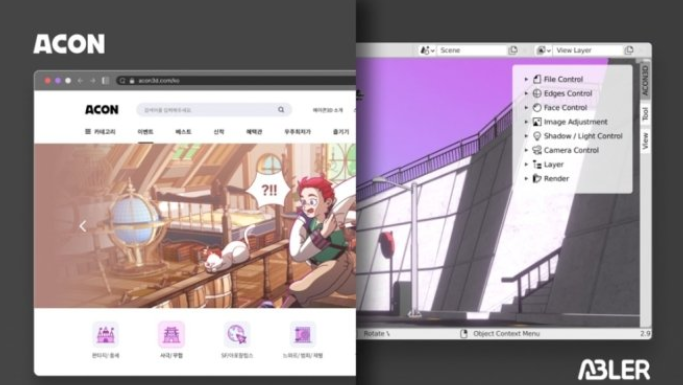Click the search magnifier icon in ACON search bar
The height and width of the screenshot is (385, 683).
(281, 110)
